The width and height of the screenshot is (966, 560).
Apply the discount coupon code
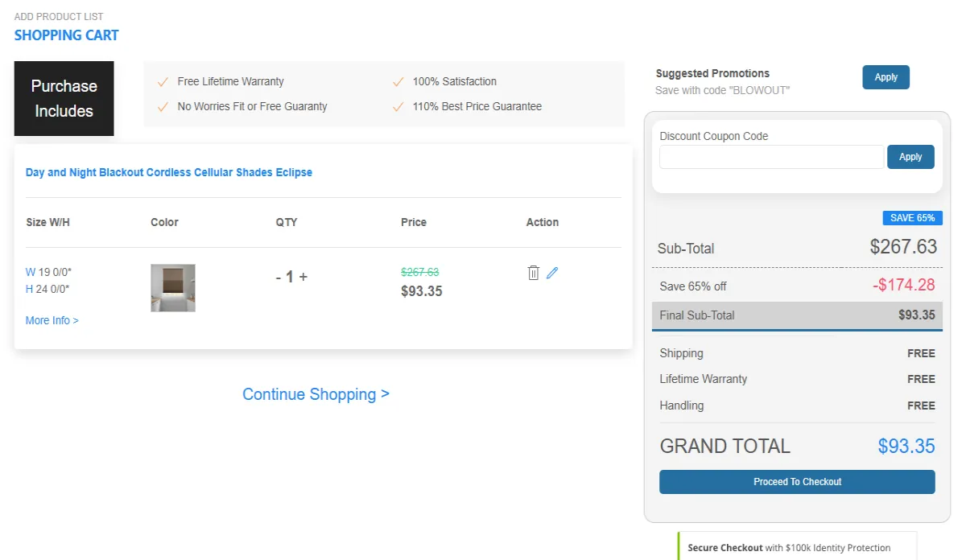pyautogui.click(x=910, y=157)
